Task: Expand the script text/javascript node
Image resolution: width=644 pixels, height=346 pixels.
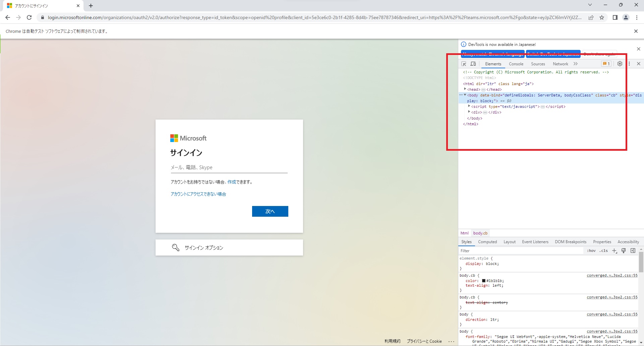Action: coord(469,106)
